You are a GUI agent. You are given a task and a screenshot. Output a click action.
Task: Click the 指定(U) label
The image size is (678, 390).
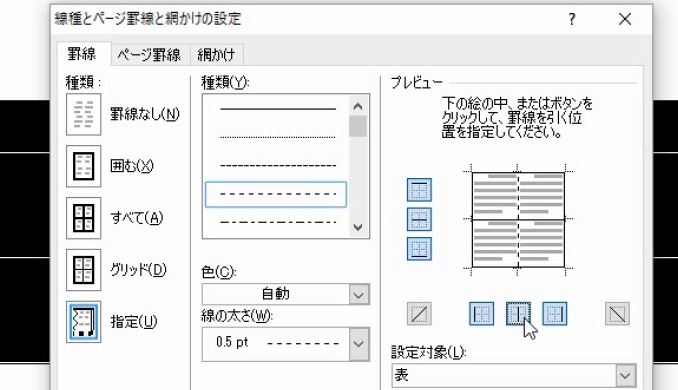[134, 322]
